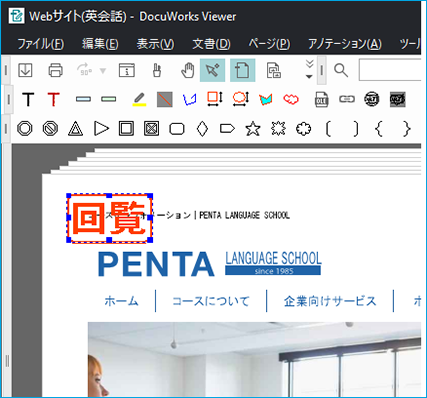The width and height of the screenshot is (427, 398).
Task: Rotate page 90 degrees icon
Action: point(84,70)
